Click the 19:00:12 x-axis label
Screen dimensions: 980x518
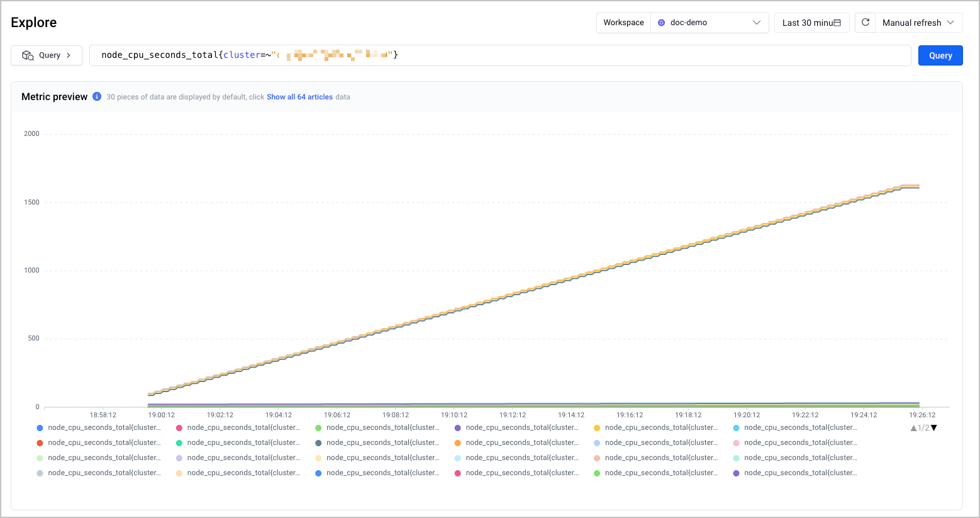tap(162, 415)
